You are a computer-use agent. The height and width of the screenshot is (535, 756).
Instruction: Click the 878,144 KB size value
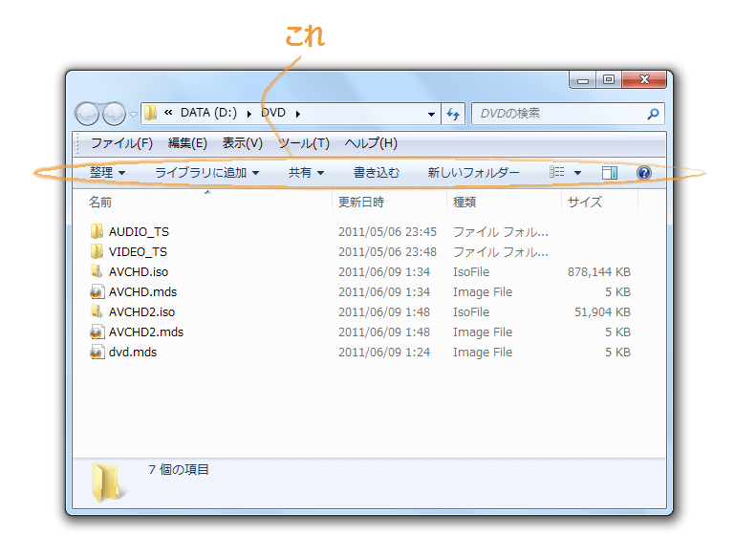pos(599,272)
